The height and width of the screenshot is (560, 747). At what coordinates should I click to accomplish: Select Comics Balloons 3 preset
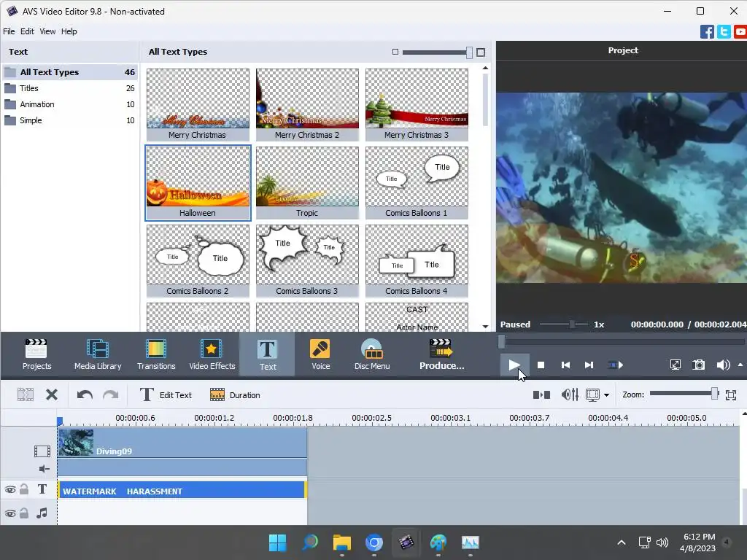(307, 261)
